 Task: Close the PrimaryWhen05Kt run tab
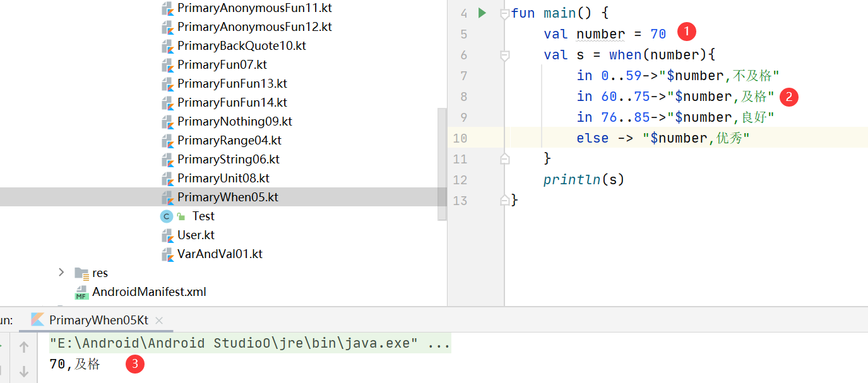(158, 321)
